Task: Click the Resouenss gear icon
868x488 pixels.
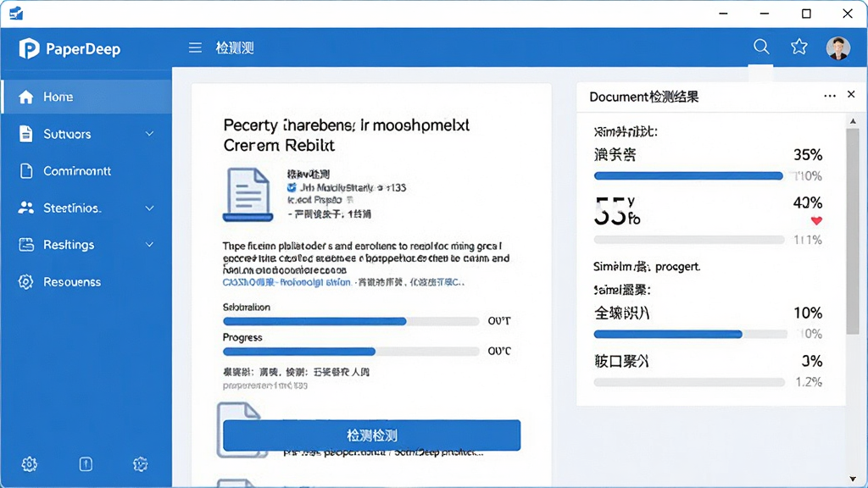Action: pos(25,281)
